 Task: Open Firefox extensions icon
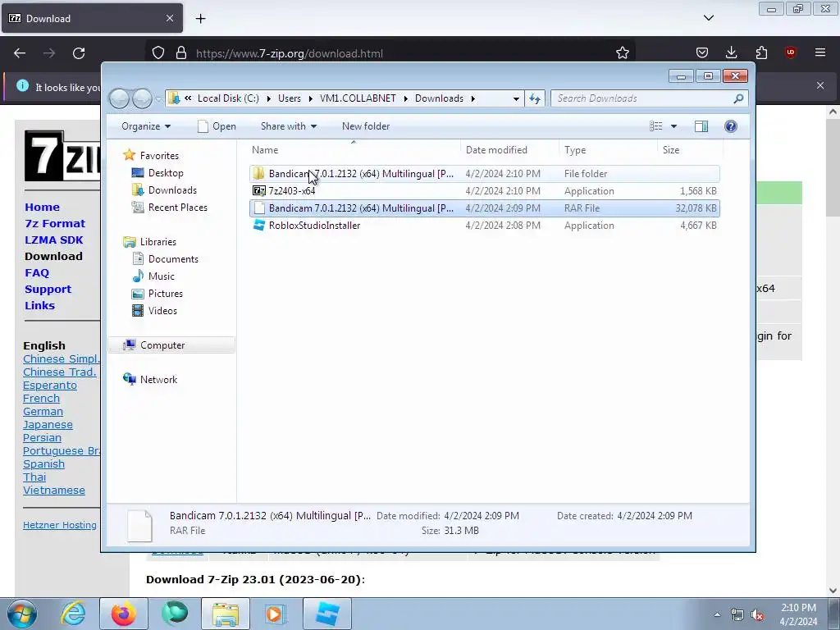tap(761, 52)
